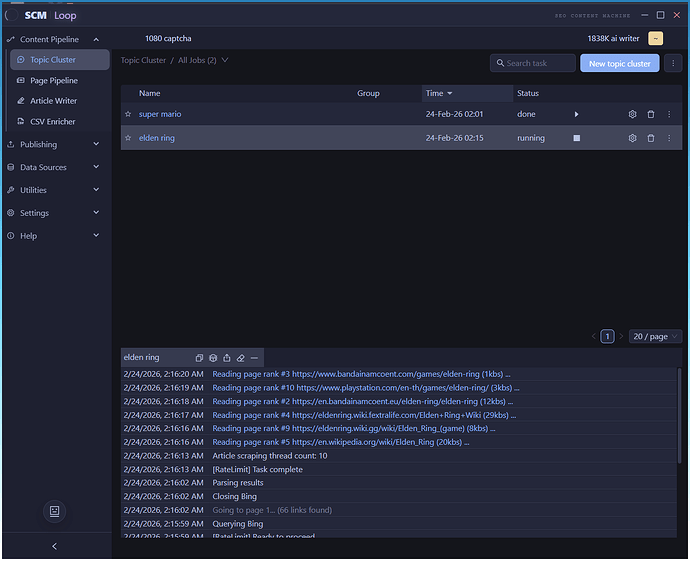This screenshot has width=690, height=561.
Task: Focus the Search task field
Action: (x=532, y=63)
